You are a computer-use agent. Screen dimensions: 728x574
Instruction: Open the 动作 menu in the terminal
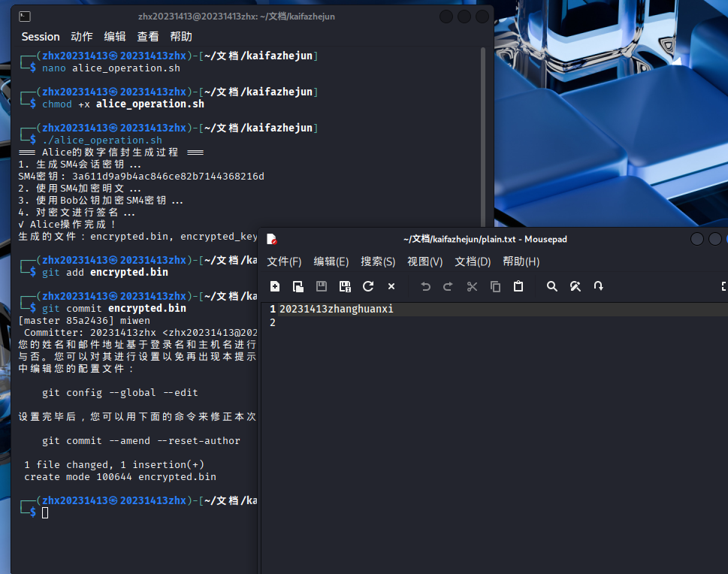tap(82, 37)
